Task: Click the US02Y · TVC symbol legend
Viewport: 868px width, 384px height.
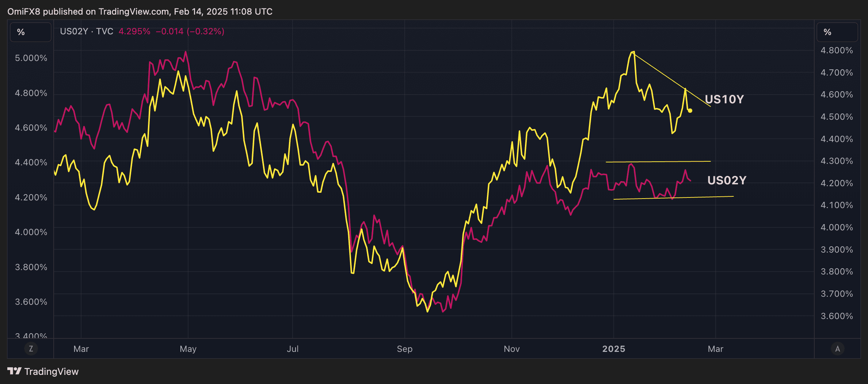Action: 87,31
